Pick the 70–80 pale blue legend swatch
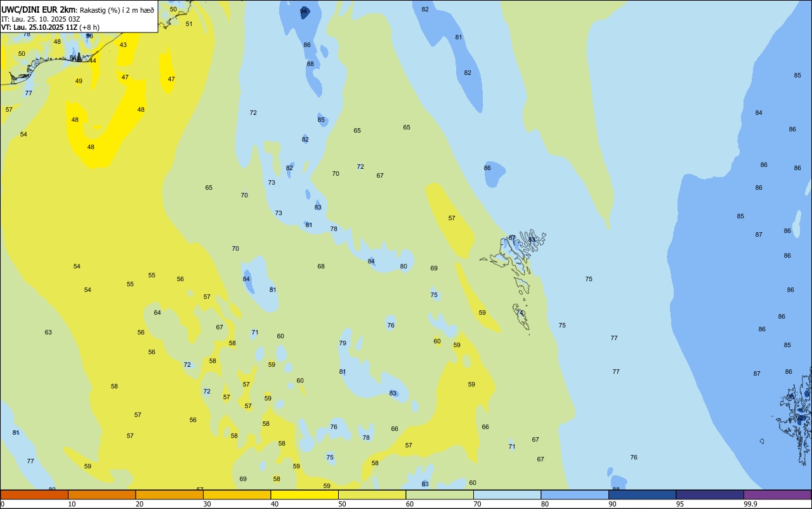 (x=507, y=494)
